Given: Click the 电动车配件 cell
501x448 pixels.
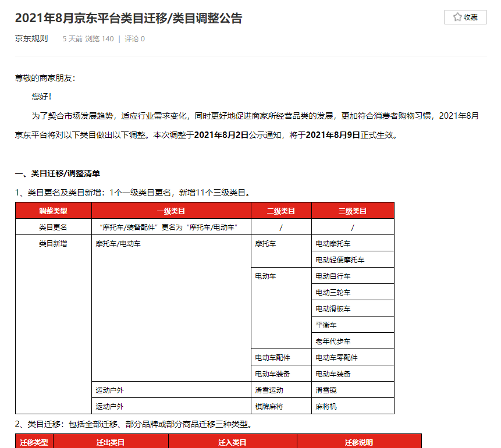Looking at the screenshot, I should point(281,357).
